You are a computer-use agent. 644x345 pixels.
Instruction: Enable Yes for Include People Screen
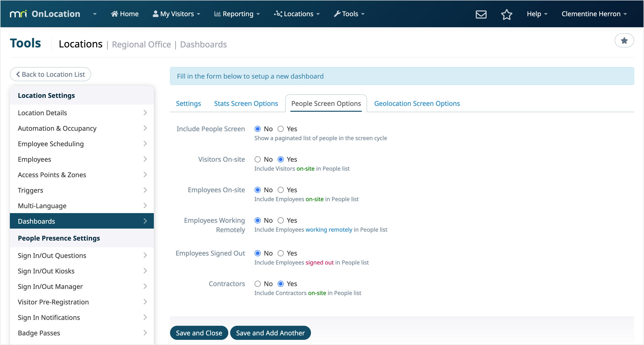[280, 129]
